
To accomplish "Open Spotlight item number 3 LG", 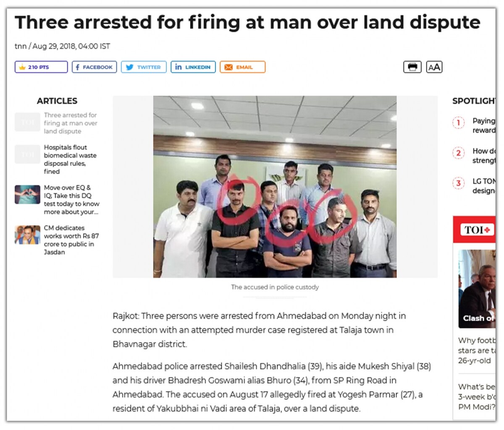I will 475,186.
